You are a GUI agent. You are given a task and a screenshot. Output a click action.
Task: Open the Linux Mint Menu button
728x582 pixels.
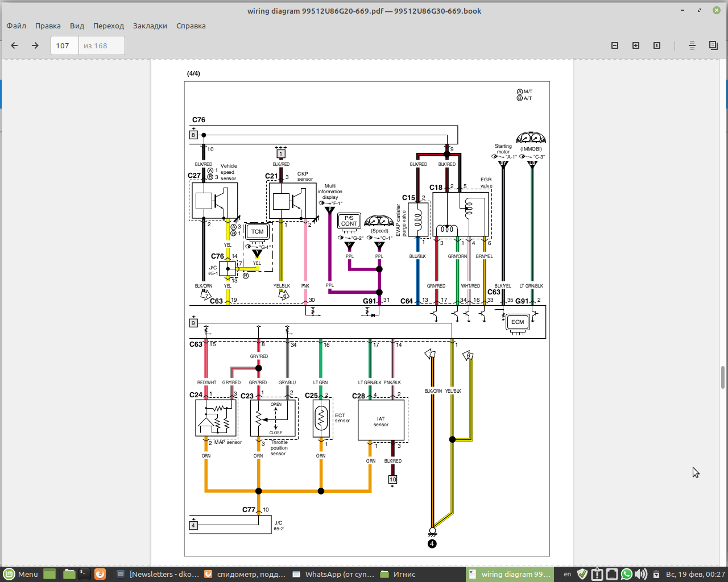click(x=20, y=574)
